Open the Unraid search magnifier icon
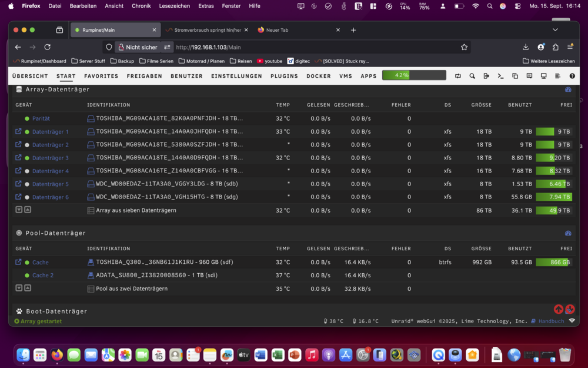 [472, 76]
